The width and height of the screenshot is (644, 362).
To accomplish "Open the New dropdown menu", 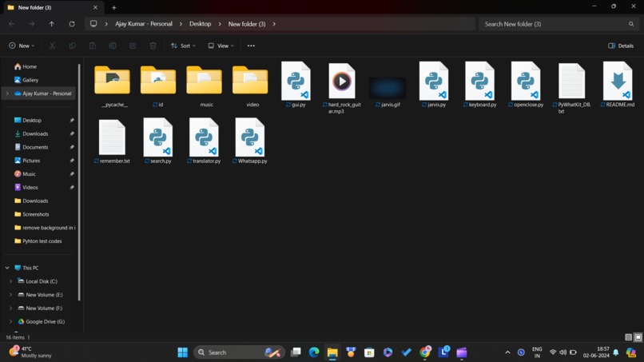I will (22, 46).
